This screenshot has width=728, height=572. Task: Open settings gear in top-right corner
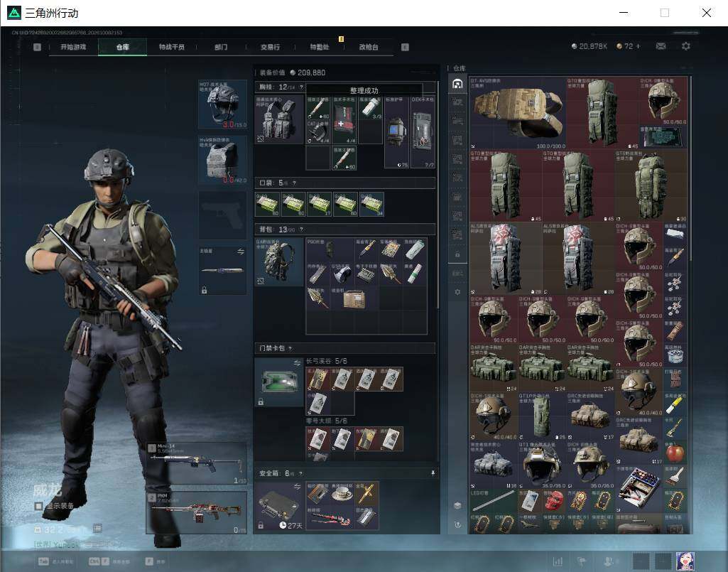pos(686,46)
